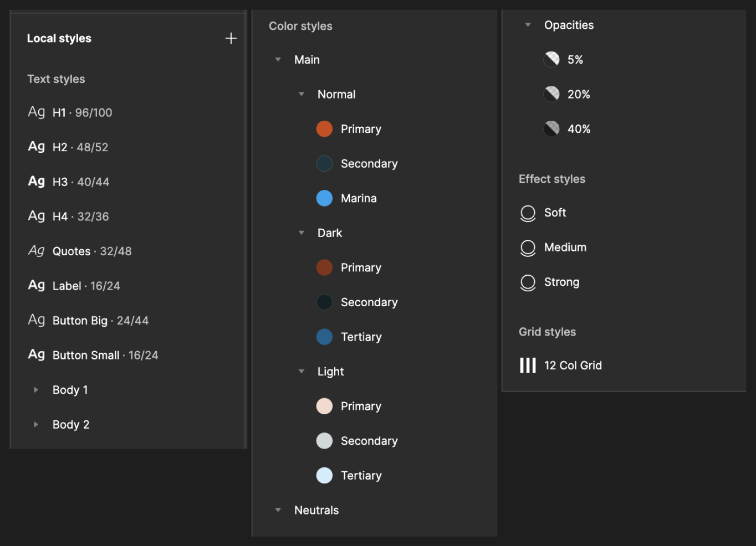This screenshot has height=546, width=756.
Task: Select the blue Marina color swatch
Action: [x=324, y=198]
